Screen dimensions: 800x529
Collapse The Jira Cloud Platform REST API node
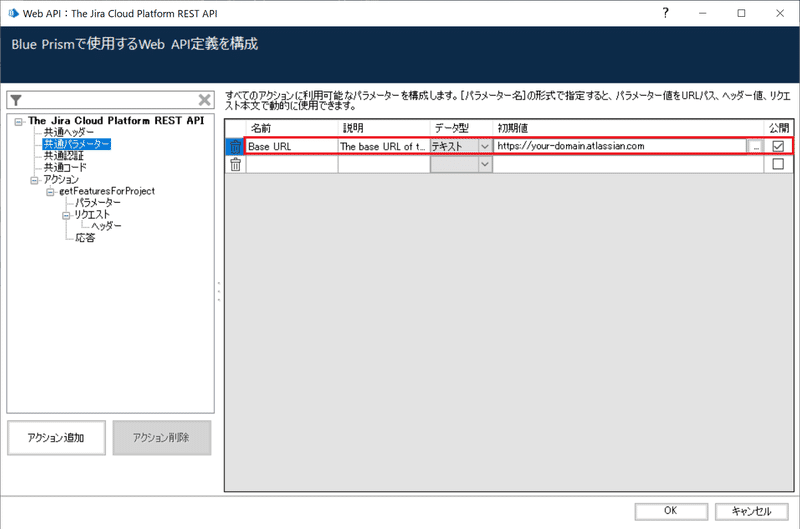[19, 122]
